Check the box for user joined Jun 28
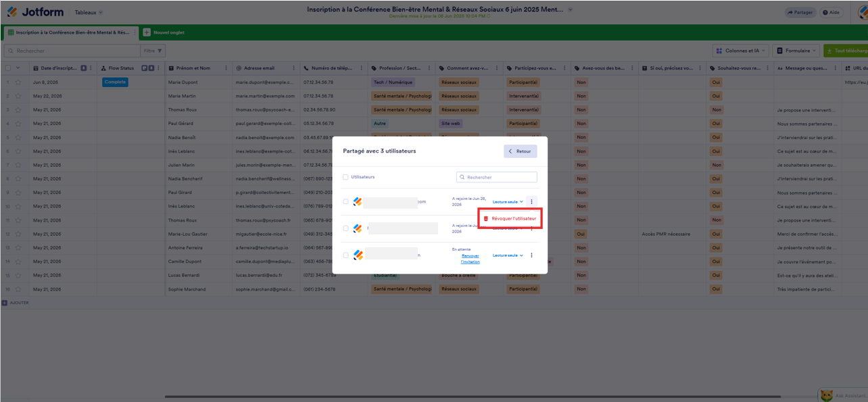868x402 pixels. pos(346,201)
